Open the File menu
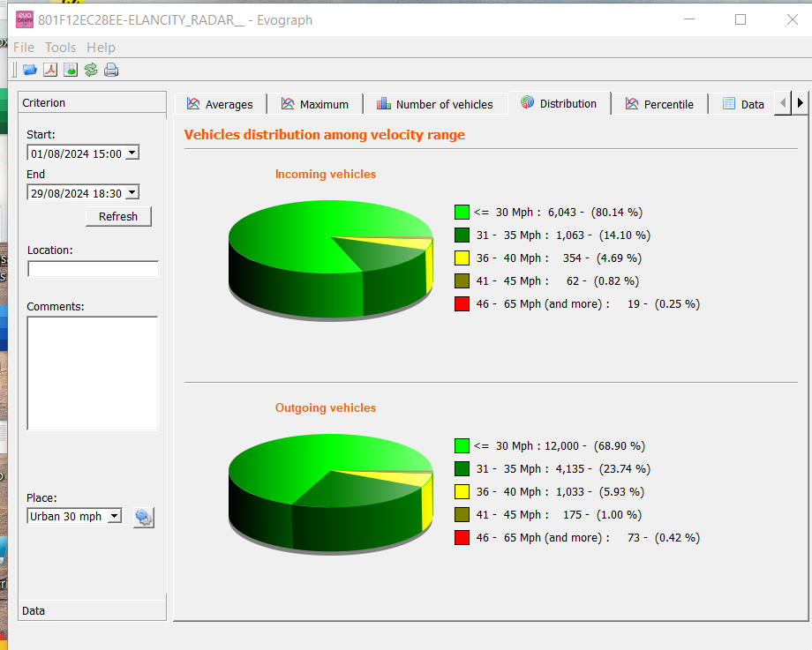This screenshot has height=650, width=812. [24, 47]
